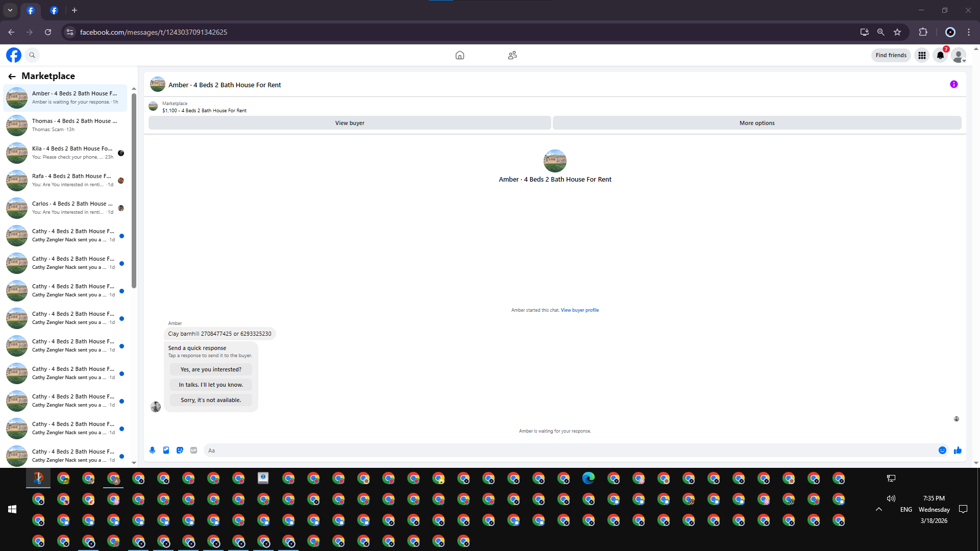Attach a photo using the image icon
Screen dimensions: 980x551
click(x=166, y=450)
